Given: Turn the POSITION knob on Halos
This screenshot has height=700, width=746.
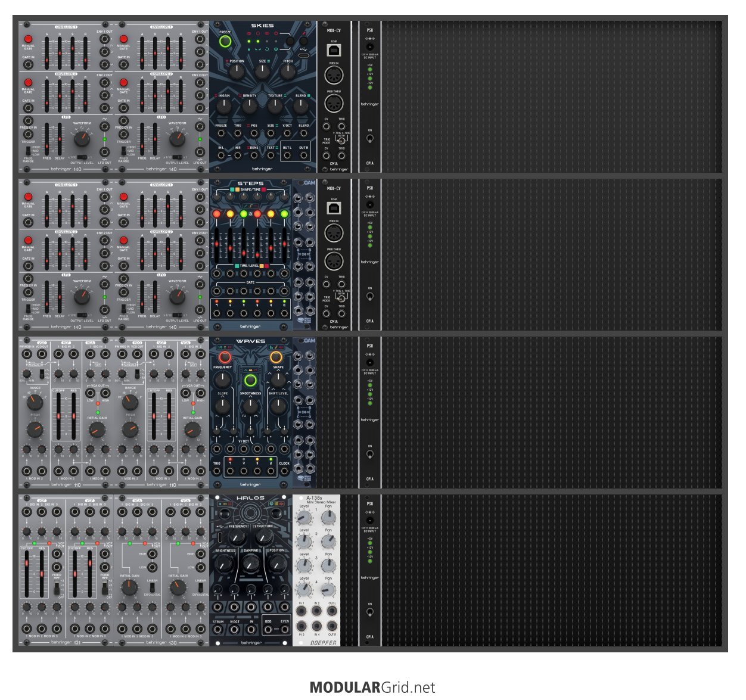Looking at the screenshot, I should coord(277,563).
